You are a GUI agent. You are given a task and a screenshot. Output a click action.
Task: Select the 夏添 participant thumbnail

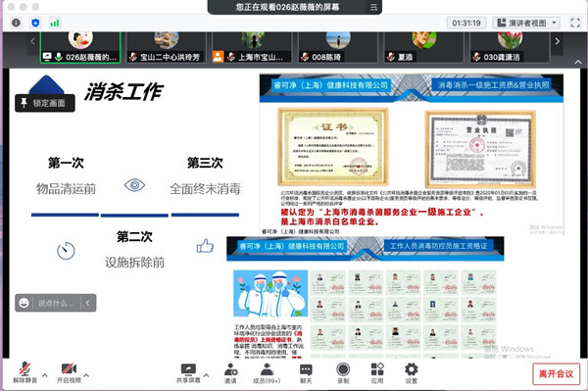(x=423, y=47)
